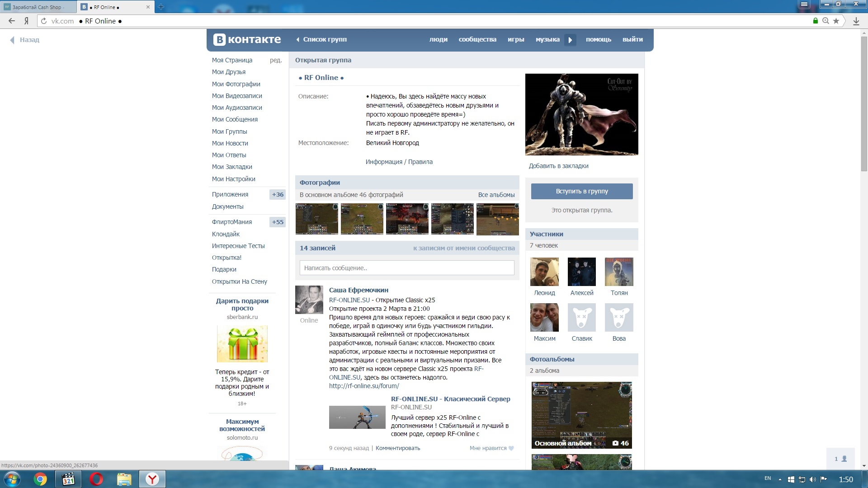Open Все альбомы link
The height and width of the screenshot is (488, 868).
tap(496, 195)
